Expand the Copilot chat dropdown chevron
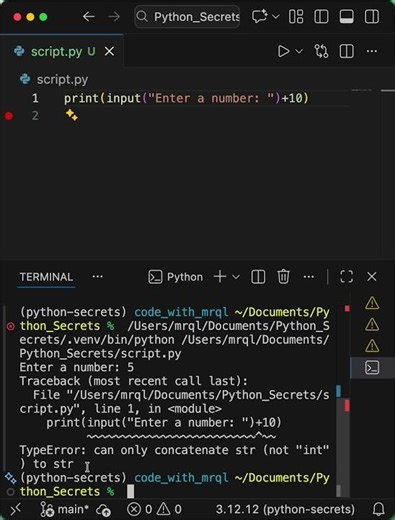Image resolution: width=395 pixels, height=520 pixels. 276,16
